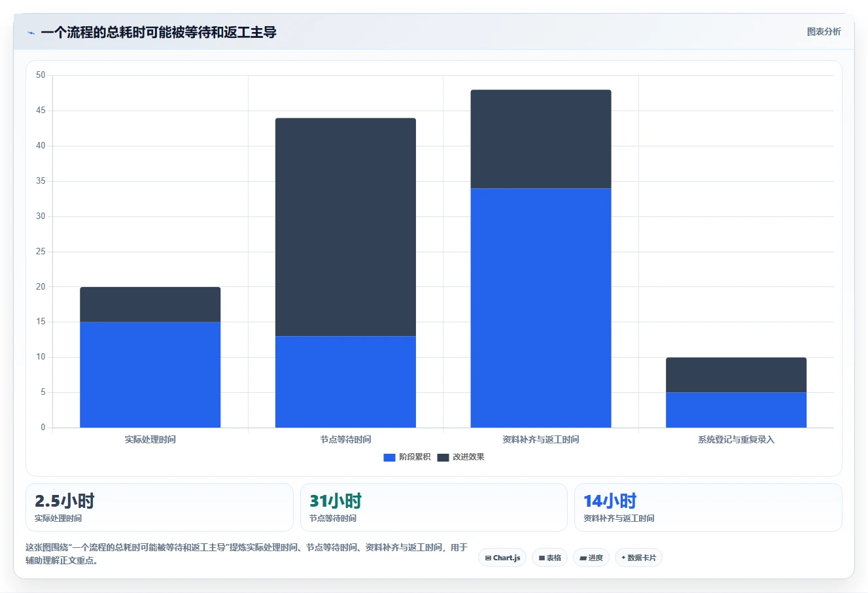Click the lightning icon beside the chart title
868x593 pixels.
coord(31,33)
